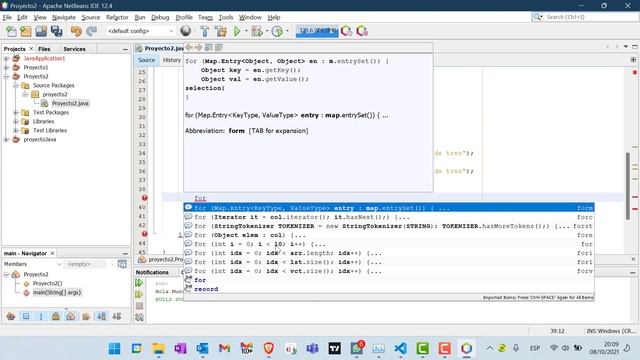The image size is (640, 360).
Task: Click the Save All toolbar icon
Action: [57, 31]
